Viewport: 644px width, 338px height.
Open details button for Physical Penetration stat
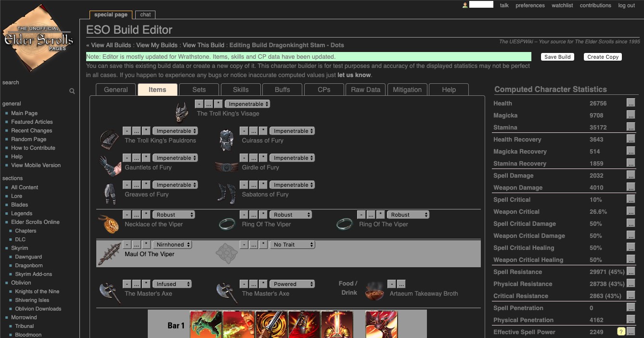pos(631,320)
